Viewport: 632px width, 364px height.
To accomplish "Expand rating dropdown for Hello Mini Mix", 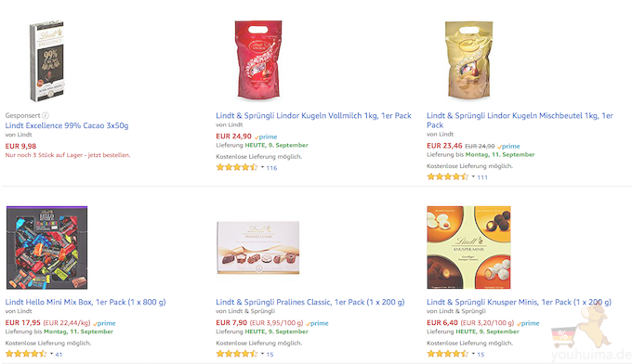I will click(x=52, y=354).
